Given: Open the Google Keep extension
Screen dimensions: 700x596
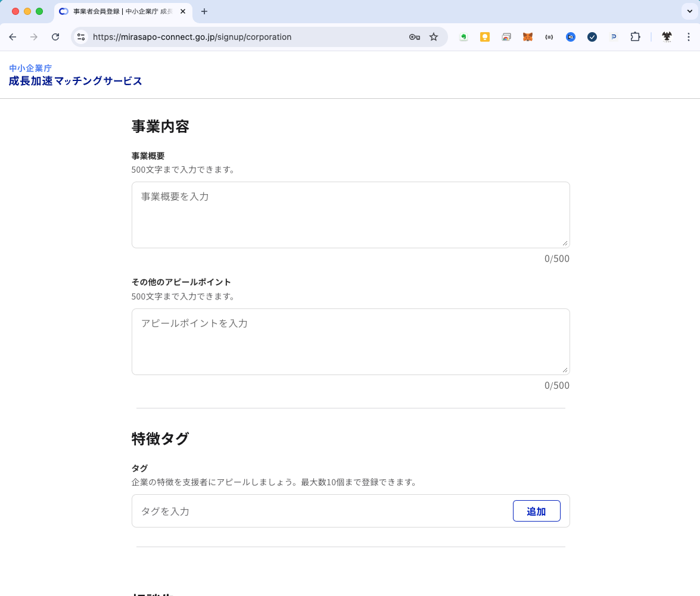Looking at the screenshot, I should point(485,37).
